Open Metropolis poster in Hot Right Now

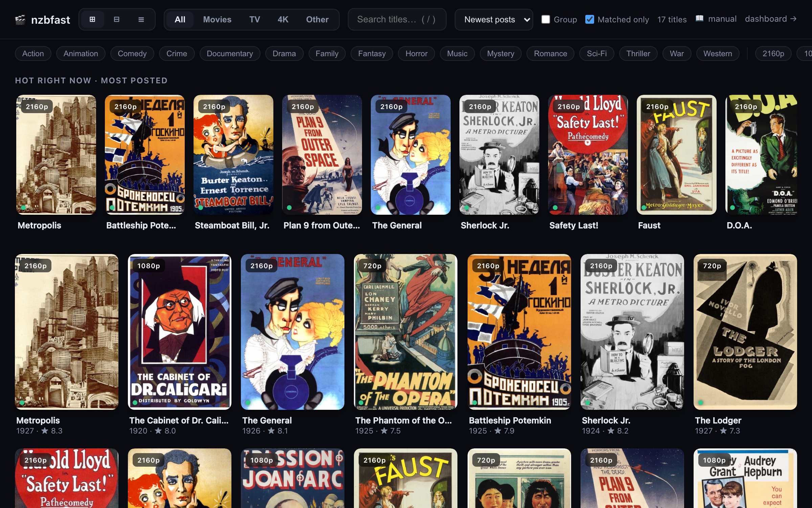pyautogui.click(x=56, y=155)
